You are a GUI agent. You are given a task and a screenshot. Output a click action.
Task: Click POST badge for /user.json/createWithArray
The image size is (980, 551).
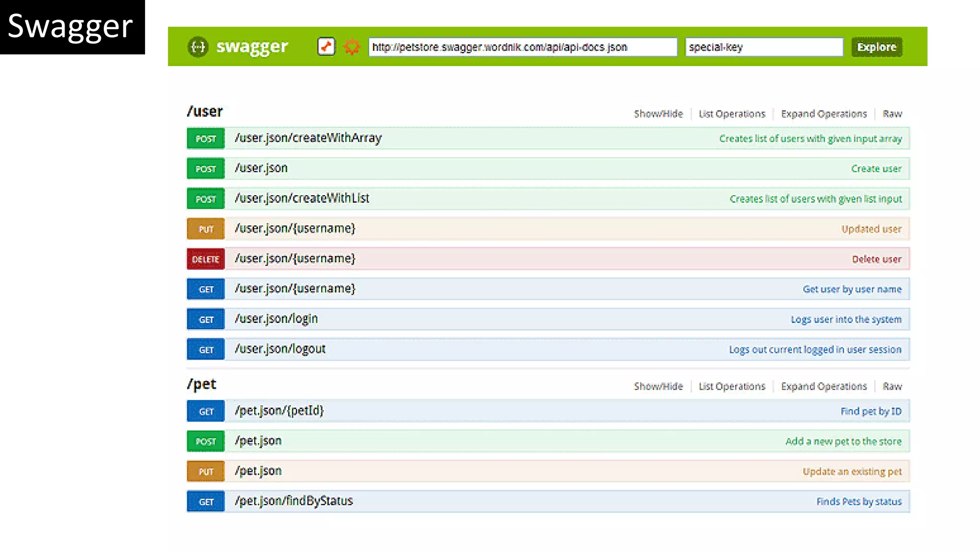(206, 139)
